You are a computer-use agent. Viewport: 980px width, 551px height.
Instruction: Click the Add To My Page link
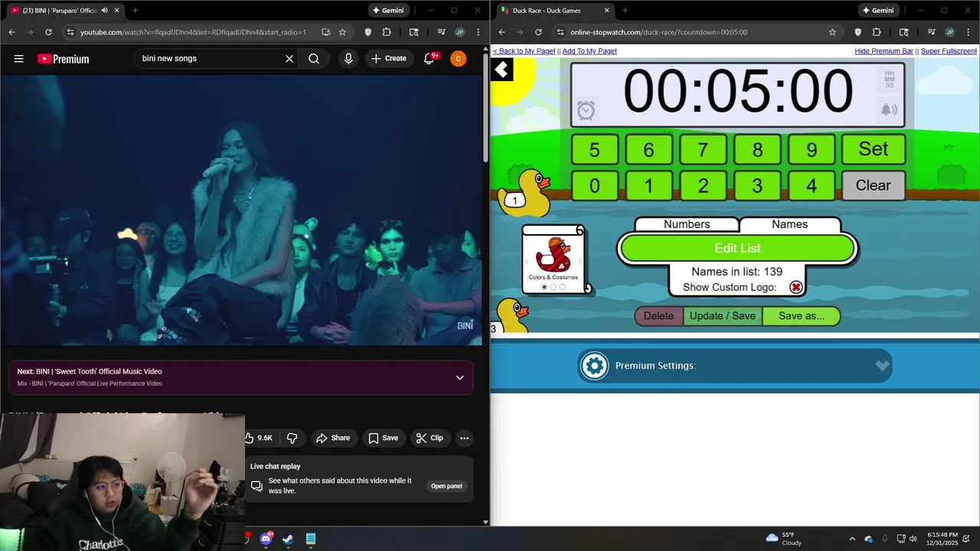coord(590,51)
